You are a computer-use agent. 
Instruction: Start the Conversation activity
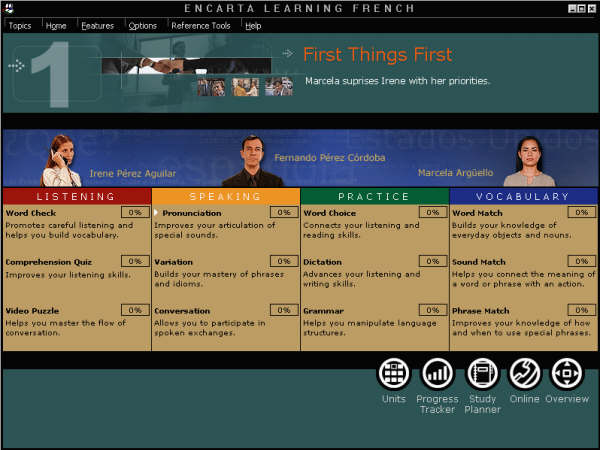click(x=182, y=311)
